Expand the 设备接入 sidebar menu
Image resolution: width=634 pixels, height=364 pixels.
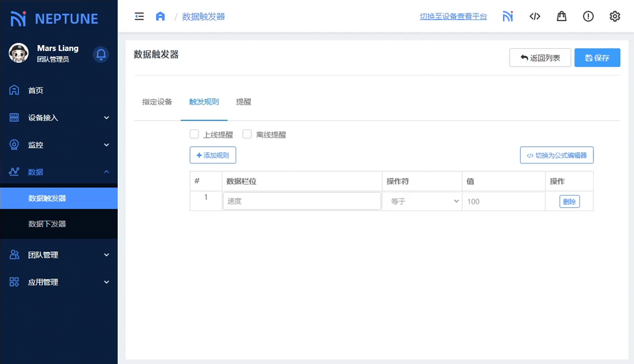(59, 118)
